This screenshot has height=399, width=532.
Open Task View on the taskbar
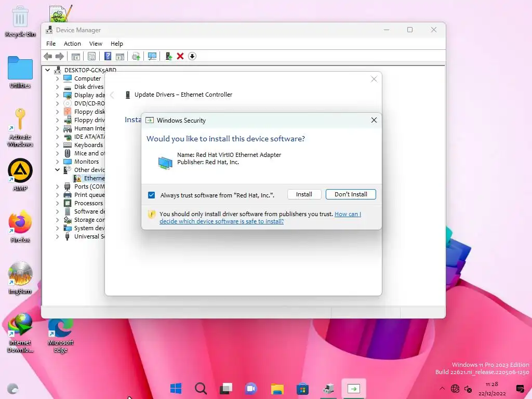point(225,389)
